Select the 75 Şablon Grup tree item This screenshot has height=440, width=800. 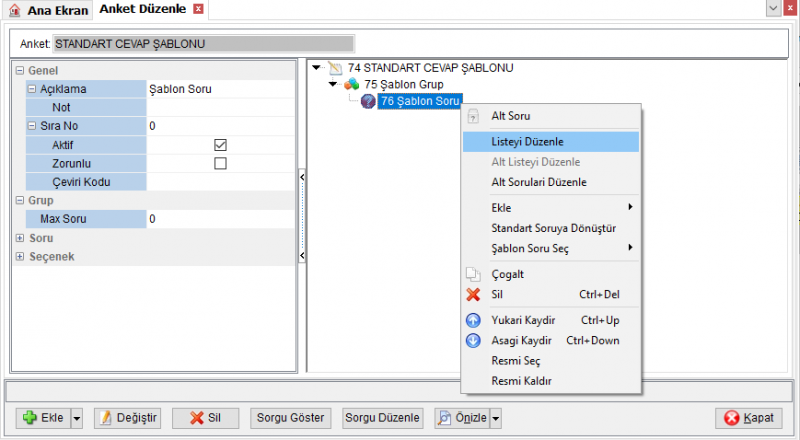pos(404,84)
